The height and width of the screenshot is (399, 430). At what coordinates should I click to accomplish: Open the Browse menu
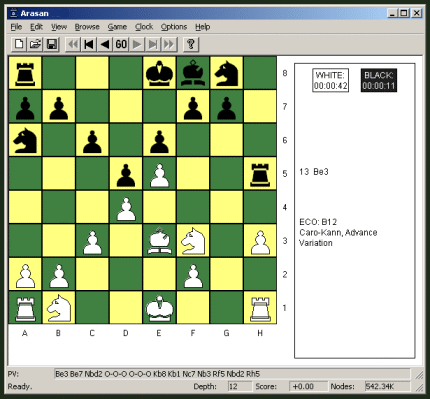(87, 27)
